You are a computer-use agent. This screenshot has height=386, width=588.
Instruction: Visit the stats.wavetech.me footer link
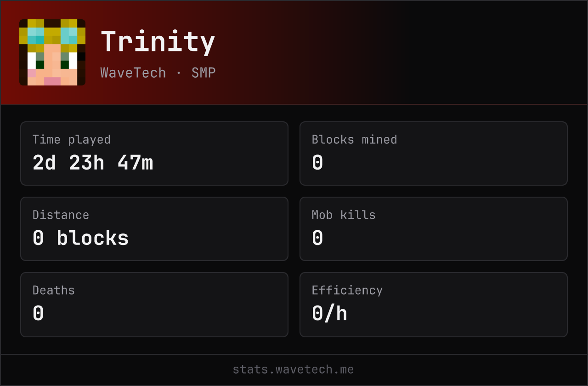tap(294, 369)
